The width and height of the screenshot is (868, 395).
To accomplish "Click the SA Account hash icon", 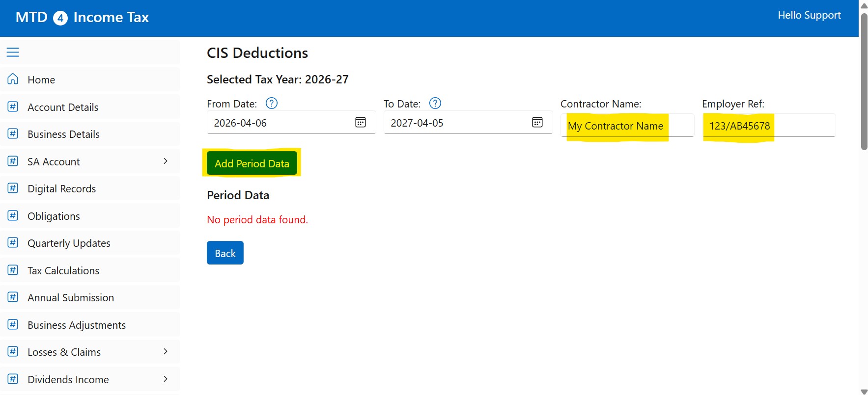I will (13, 161).
